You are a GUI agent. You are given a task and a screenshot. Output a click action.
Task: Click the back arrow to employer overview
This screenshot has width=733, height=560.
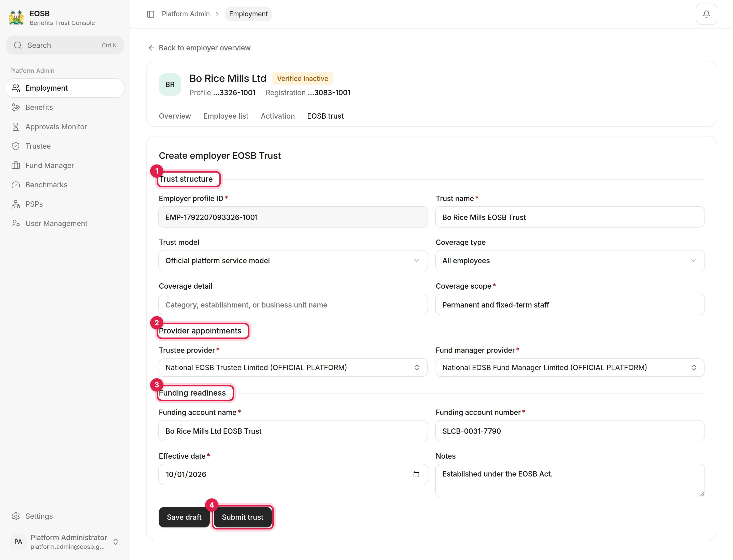152,48
